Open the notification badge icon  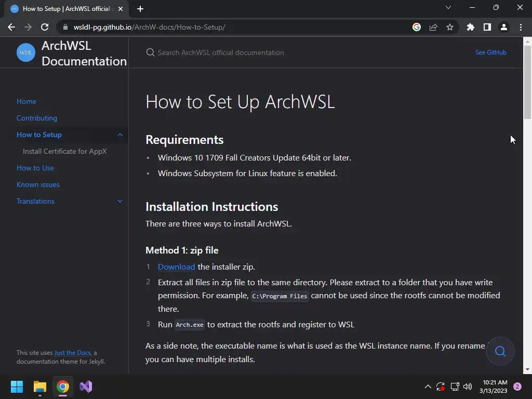point(517,387)
